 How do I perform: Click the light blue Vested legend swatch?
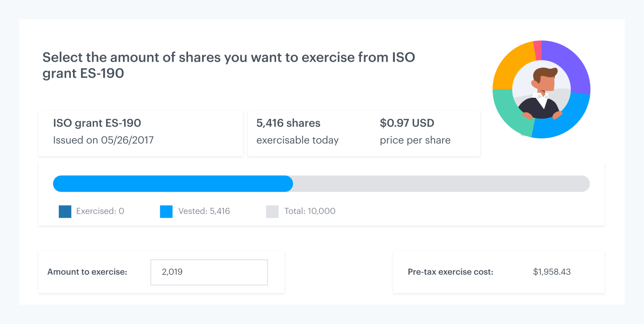pyautogui.click(x=166, y=212)
